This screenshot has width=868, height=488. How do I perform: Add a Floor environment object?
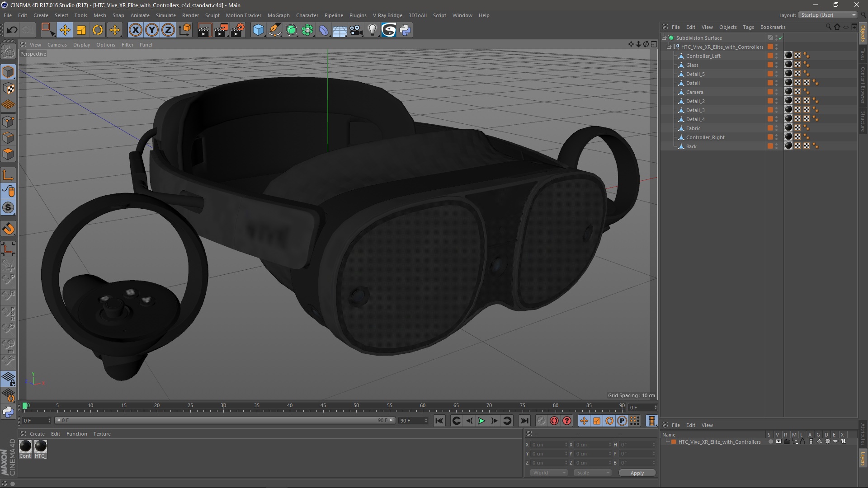point(340,30)
